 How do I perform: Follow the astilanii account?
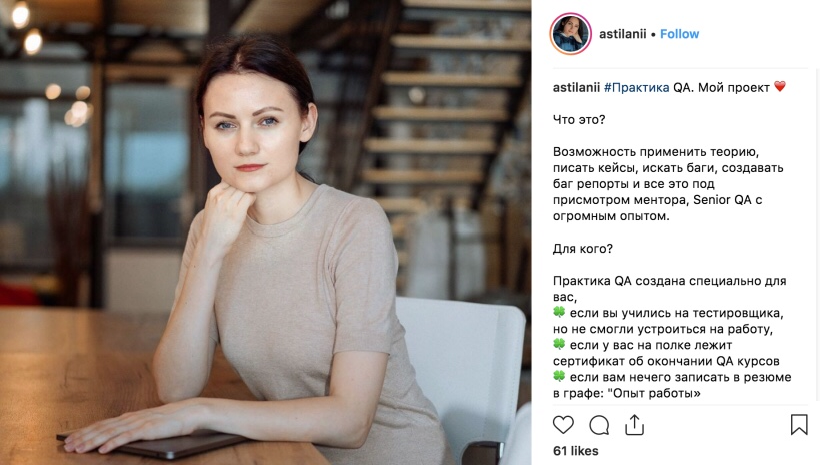click(x=679, y=34)
